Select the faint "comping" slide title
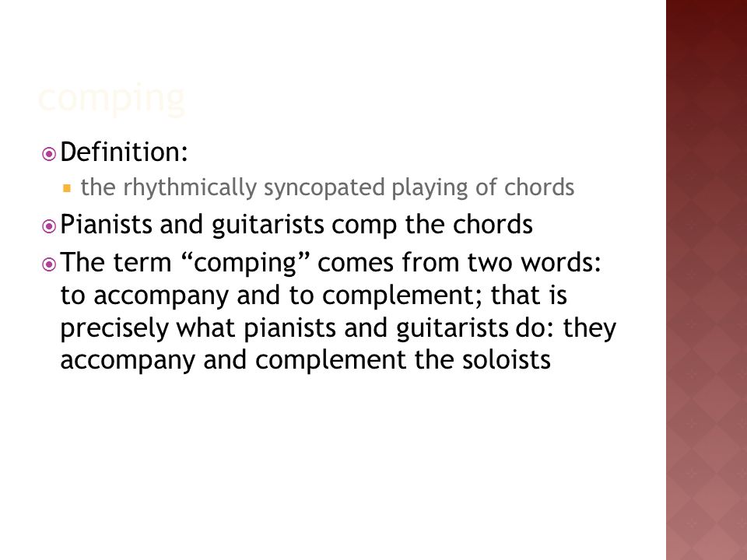This screenshot has height=560, width=747. [x=111, y=99]
